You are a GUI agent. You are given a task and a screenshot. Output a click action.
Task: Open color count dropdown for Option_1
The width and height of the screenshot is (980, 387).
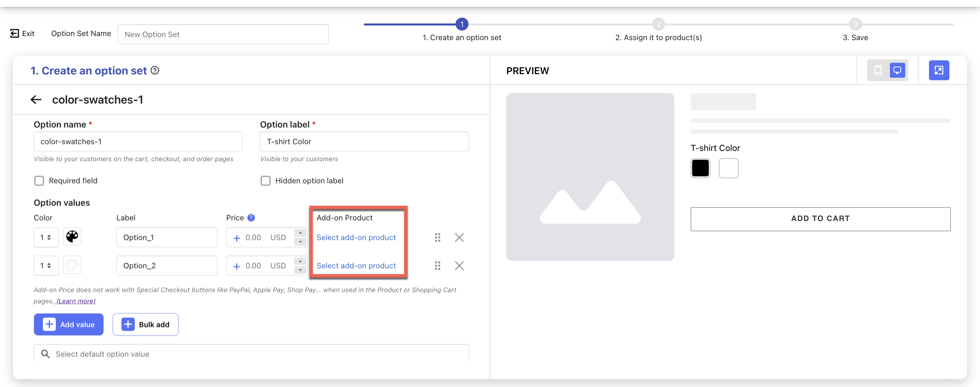(x=46, y=237)
